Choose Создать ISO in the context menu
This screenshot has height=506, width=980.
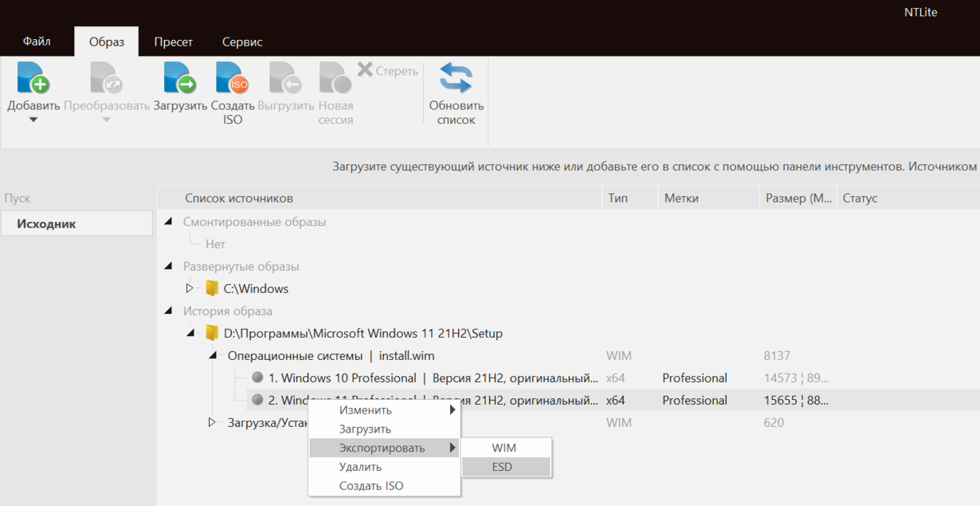tap(384, 486)
